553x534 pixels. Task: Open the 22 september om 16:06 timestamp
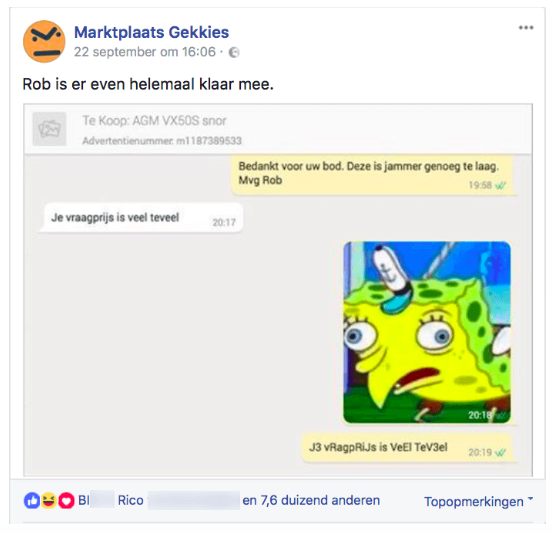tap(145, 52)
